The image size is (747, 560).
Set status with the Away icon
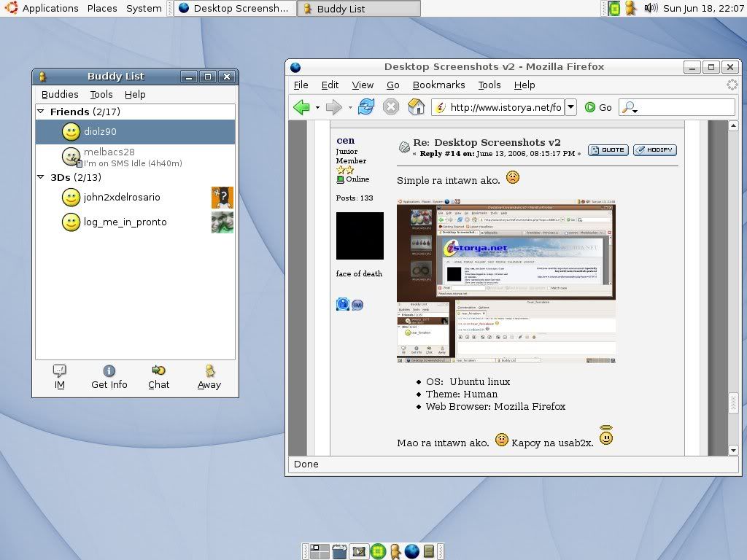pos(209,371)
